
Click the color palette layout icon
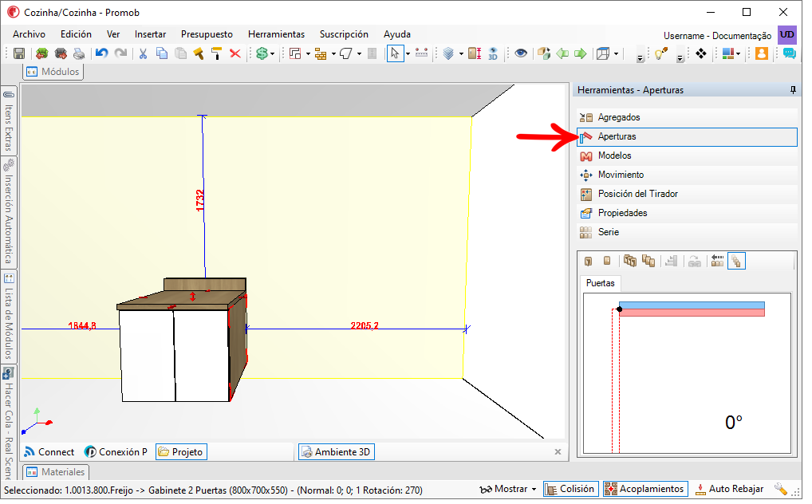click(728, 54)
